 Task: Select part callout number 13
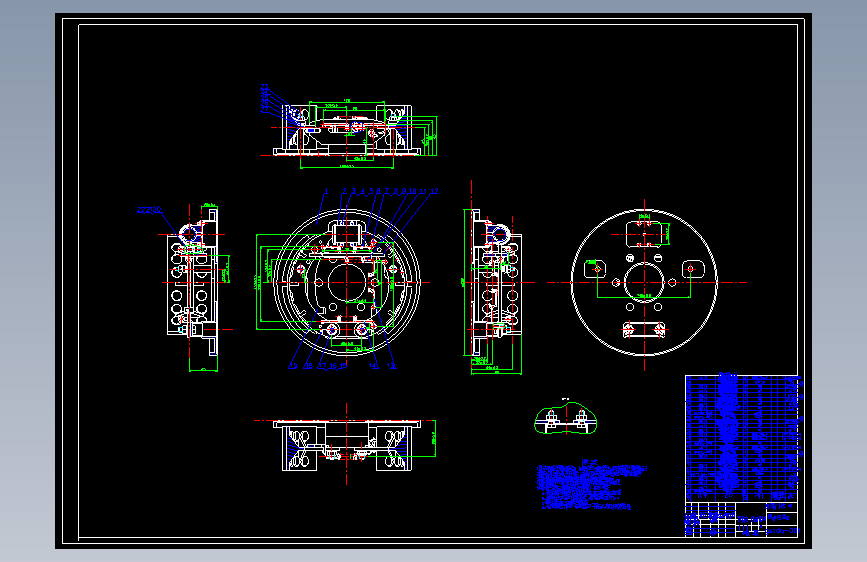pos(391,366)
